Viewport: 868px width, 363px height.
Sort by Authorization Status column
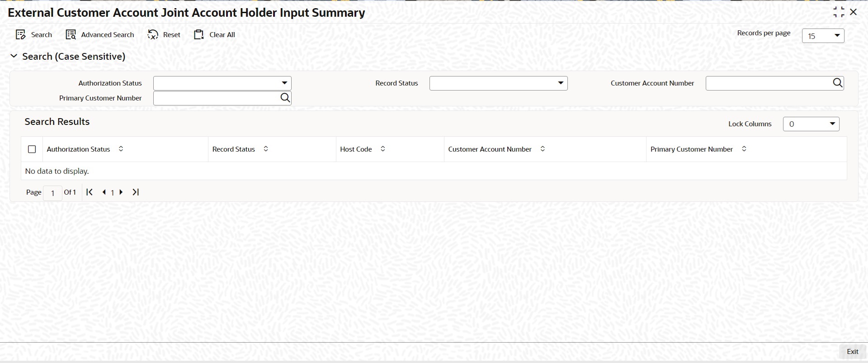coord(121,149)
